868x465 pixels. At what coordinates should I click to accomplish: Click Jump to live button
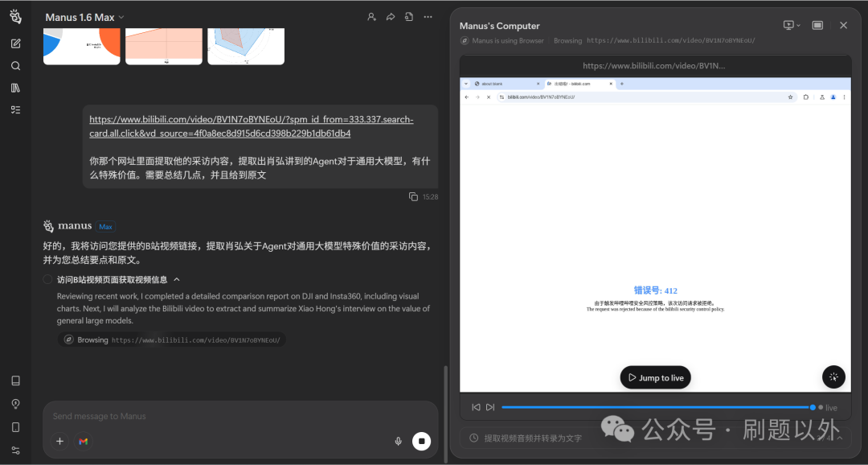655,377
